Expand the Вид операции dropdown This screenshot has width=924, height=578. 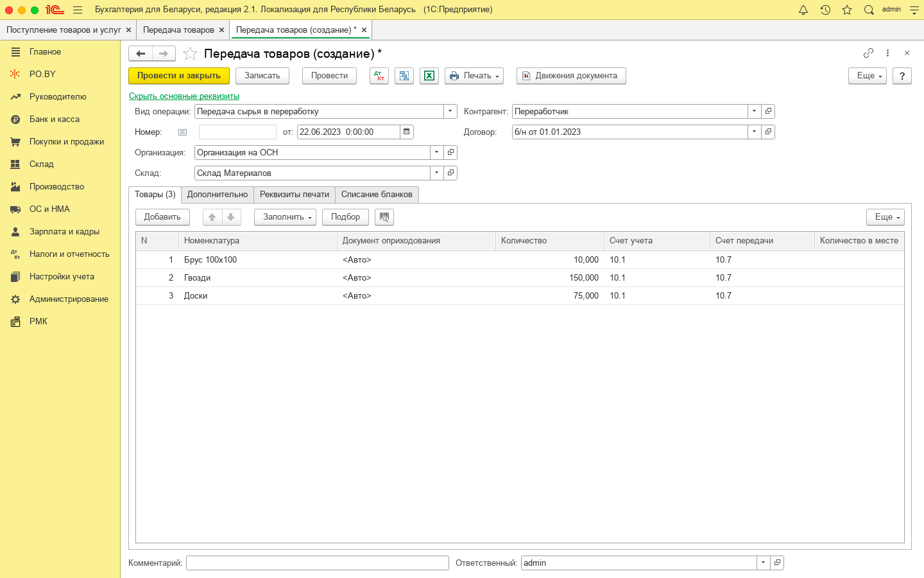pos(450,111)
